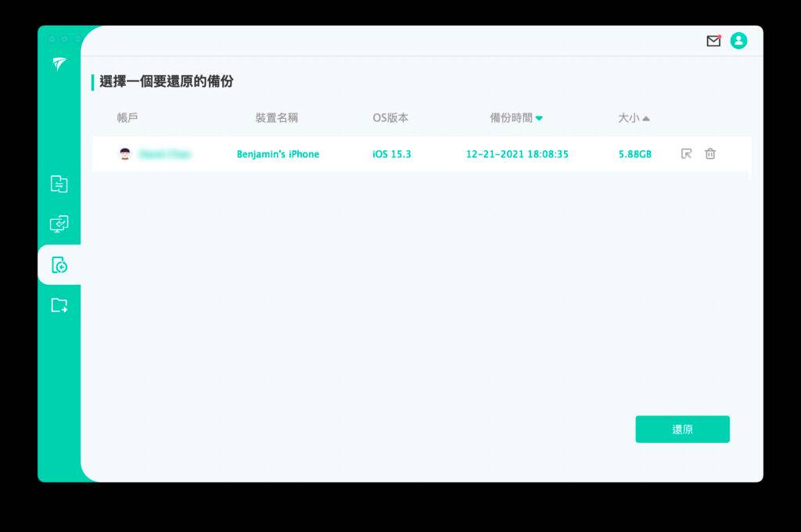Open the mail notification icon
801x532 pixels.
point(713,40)
